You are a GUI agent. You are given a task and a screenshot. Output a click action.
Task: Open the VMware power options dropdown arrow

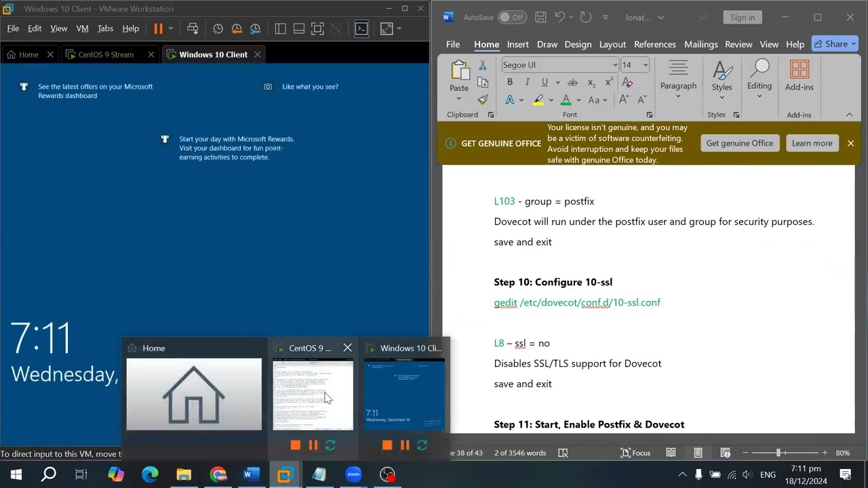tap(171, 28)
